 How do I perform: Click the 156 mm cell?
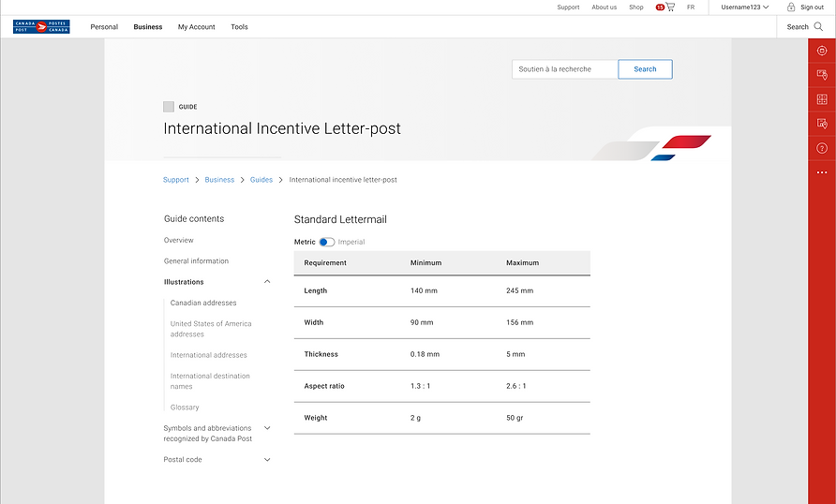pos(520,322)
